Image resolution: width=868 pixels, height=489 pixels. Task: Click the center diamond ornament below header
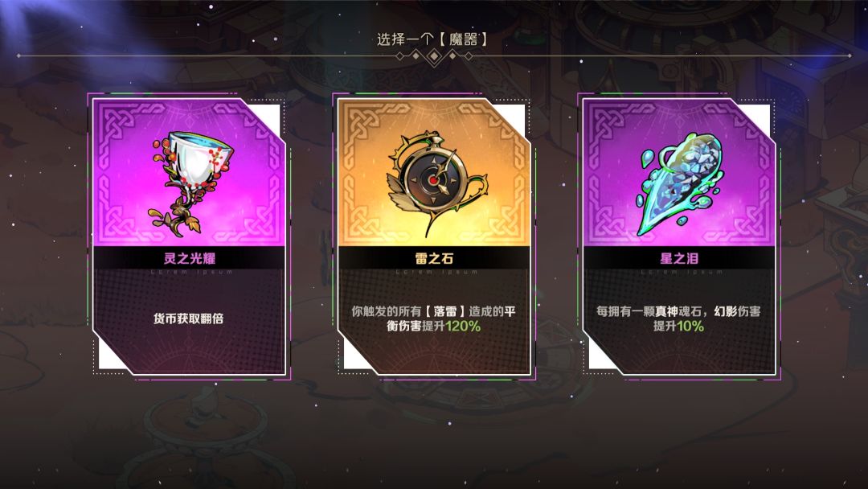coord(434,56)
